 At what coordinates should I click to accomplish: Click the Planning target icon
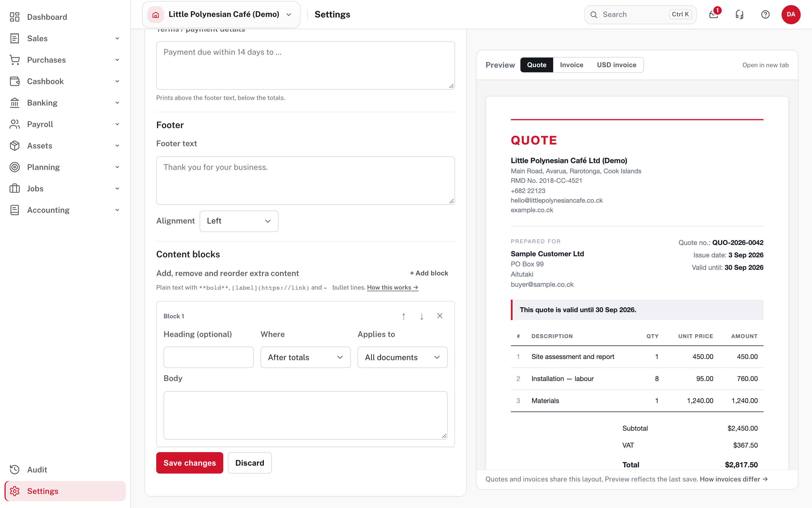click(x=14, y=167)
